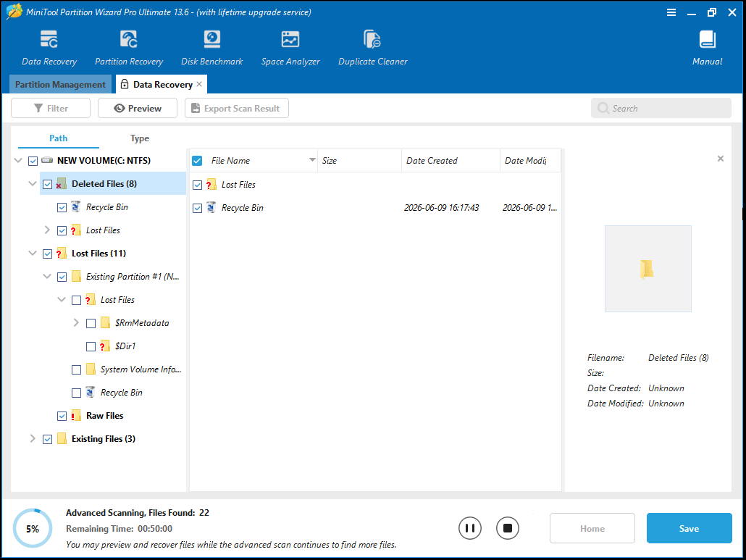The width and height of the screenshot is (746, 560).
Task: Click Recycle Bin icon under Deleted Files
Action: (x=75, y=207)
